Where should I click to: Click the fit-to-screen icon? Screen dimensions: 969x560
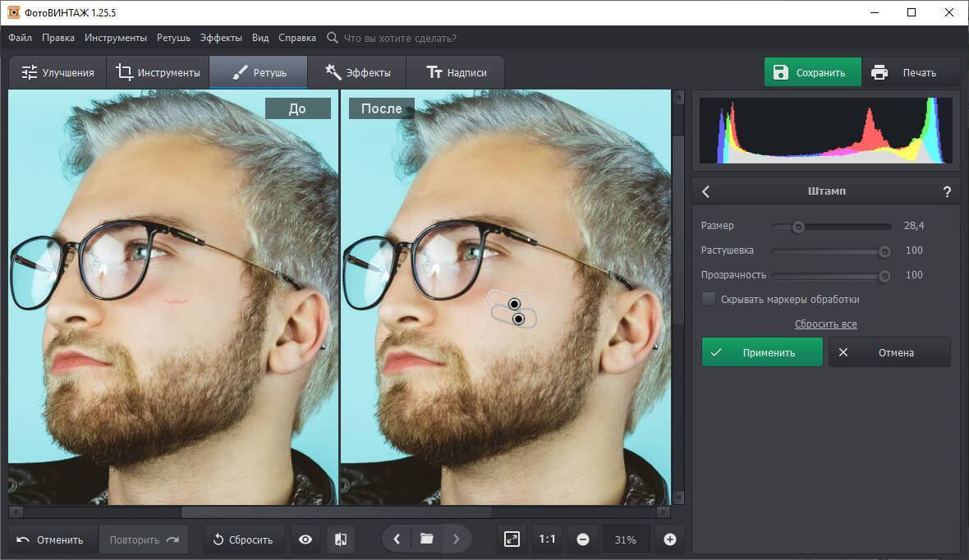pyautogui.click(x=512, y=539)
